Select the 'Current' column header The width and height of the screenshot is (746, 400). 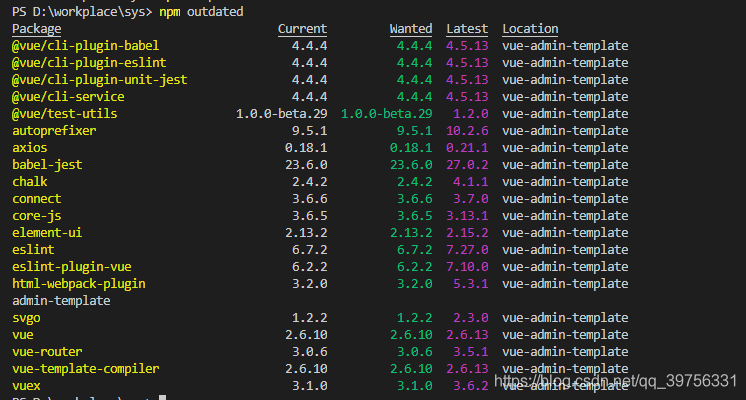point(302,29)
